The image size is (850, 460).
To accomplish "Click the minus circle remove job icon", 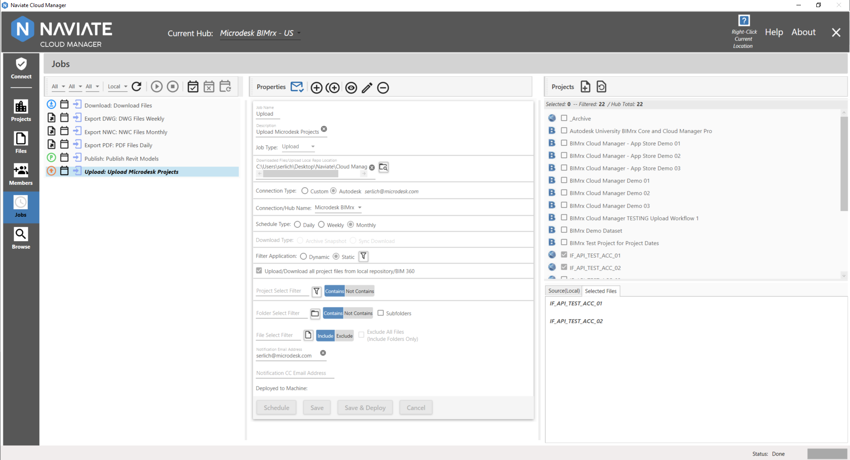I will click(x=383, y=88).
